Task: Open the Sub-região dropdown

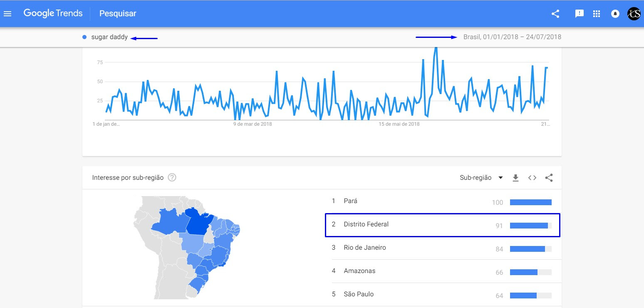Action: click(x=481, y=178)
